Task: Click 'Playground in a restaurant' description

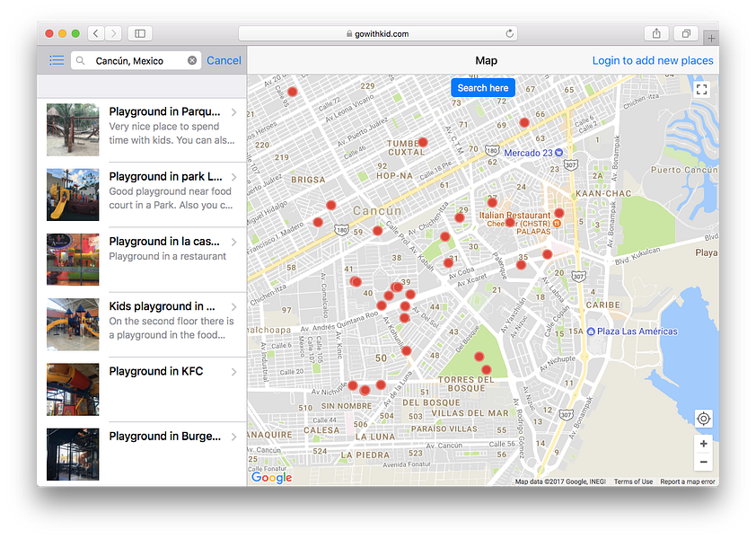Action: pos(167,256)
